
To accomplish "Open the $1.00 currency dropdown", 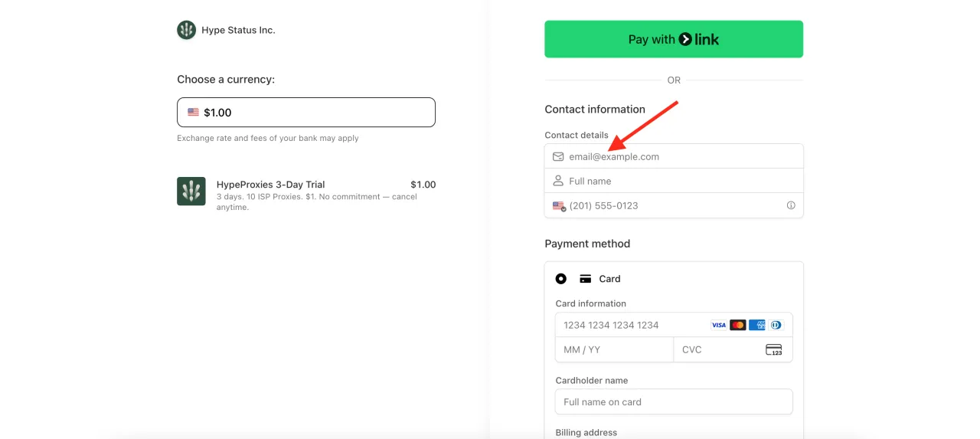I will [306, 113].
